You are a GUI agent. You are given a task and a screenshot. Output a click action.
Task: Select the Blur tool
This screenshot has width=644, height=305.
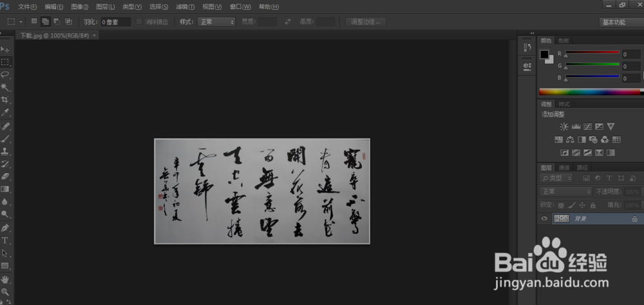[x=5, y=201]
